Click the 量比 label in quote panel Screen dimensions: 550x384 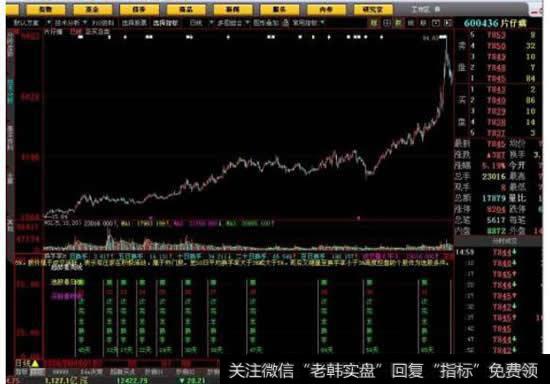pos(517,198)
